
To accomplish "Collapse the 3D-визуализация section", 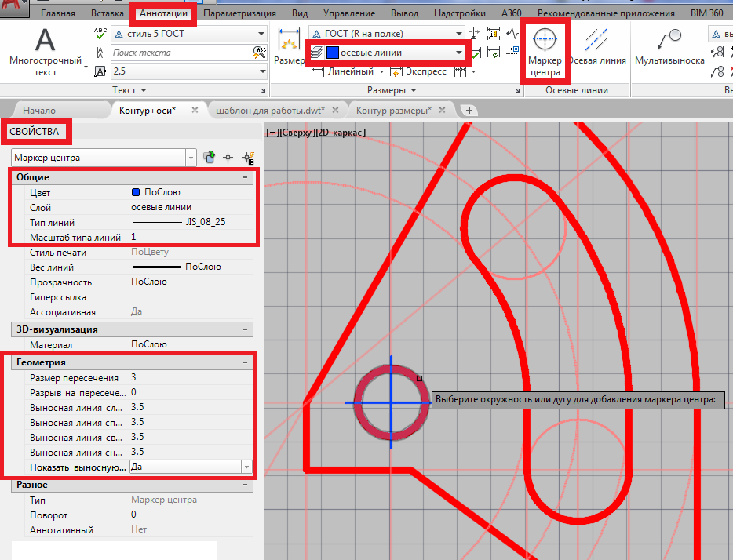I will click(x=246, y=329).
